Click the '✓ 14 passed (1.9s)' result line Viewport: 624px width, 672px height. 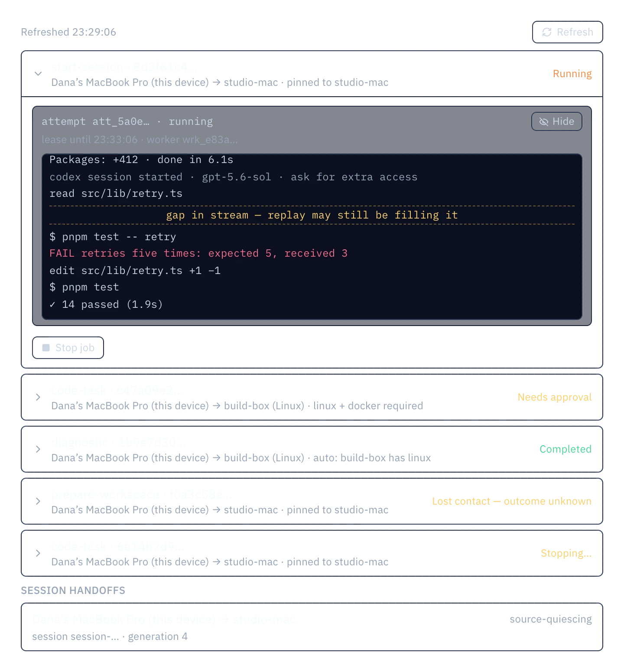(106, 304)
